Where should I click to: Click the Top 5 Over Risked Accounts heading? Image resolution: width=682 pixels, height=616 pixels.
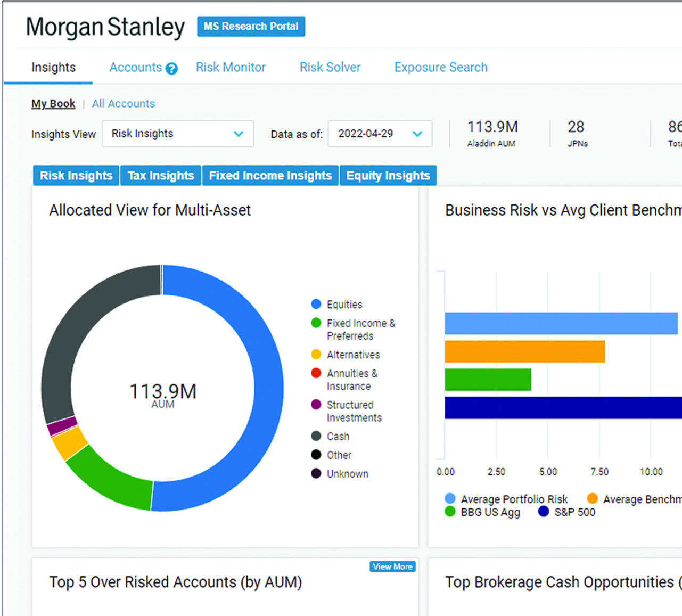pos(176,582)
